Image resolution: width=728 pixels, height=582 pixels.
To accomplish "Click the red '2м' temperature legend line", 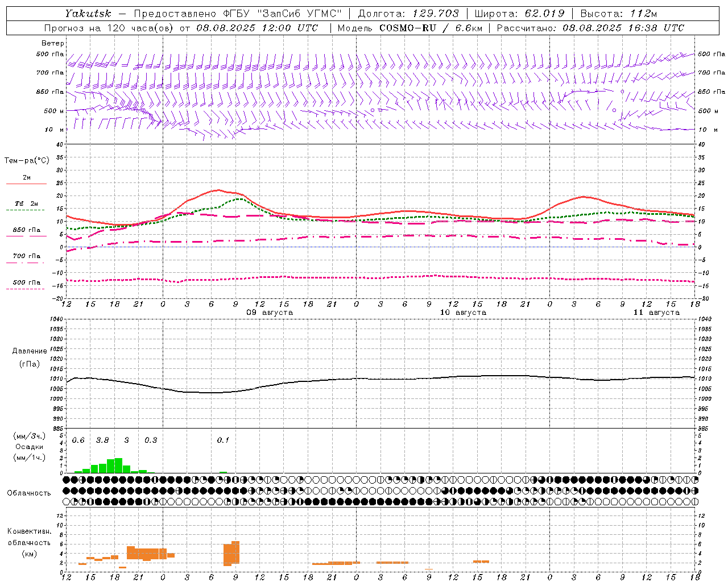I will [x=26, y=184].
